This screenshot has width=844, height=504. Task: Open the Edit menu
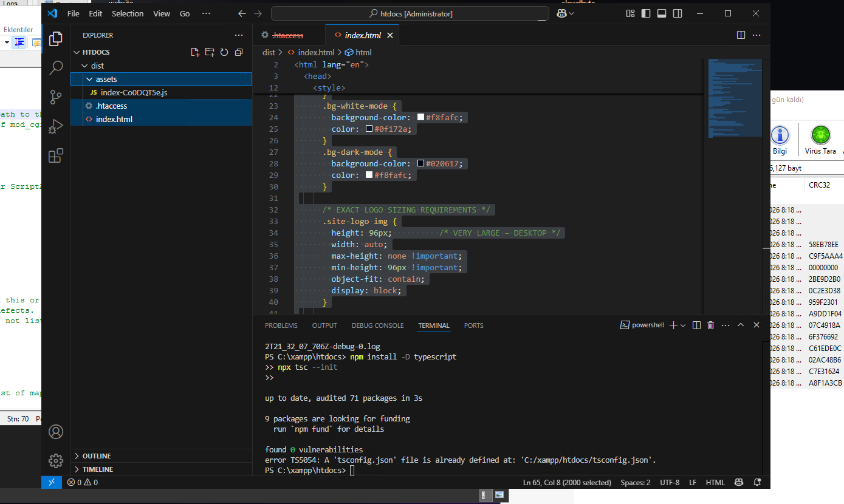pos(95,13)
